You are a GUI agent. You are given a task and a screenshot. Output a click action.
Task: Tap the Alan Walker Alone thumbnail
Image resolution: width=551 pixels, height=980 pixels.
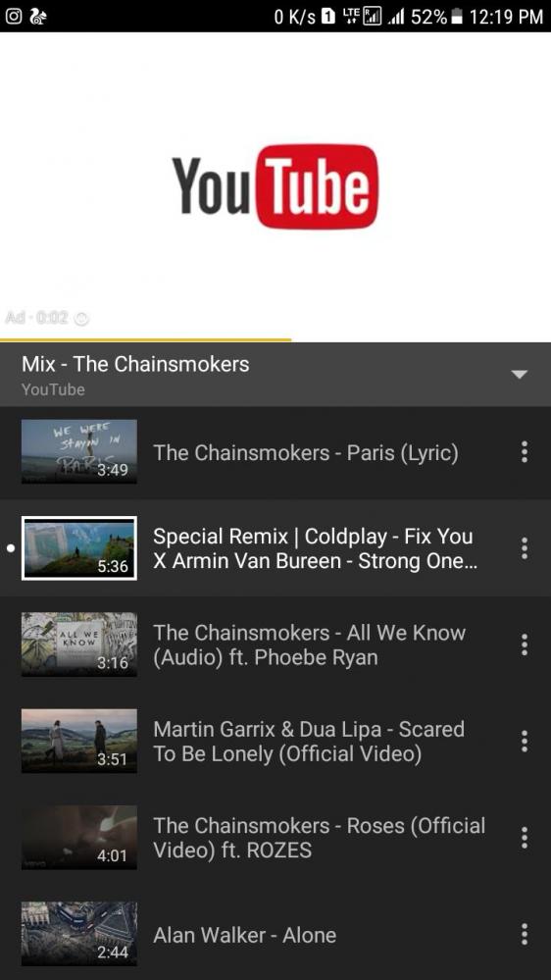[79, 934]
